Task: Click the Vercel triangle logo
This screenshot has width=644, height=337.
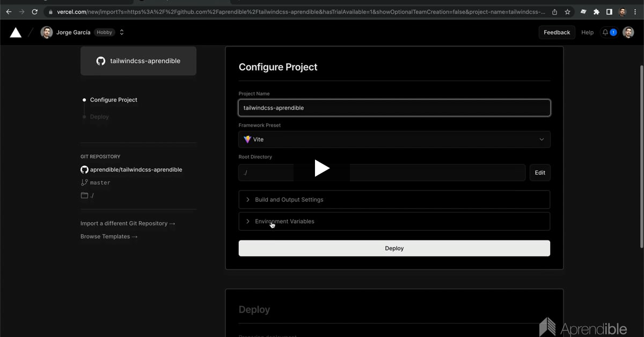Action: [16, 33]
